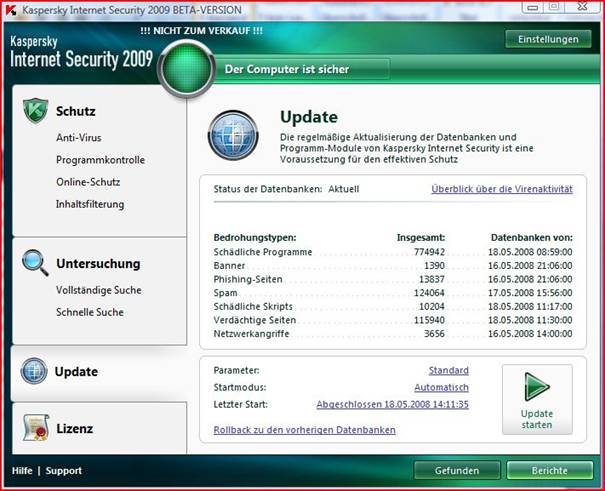Image resolution: width=605 pixels, height=491 pixels.
Task: Click the Verdächtige Seiten row label
Action: (255, 320)
